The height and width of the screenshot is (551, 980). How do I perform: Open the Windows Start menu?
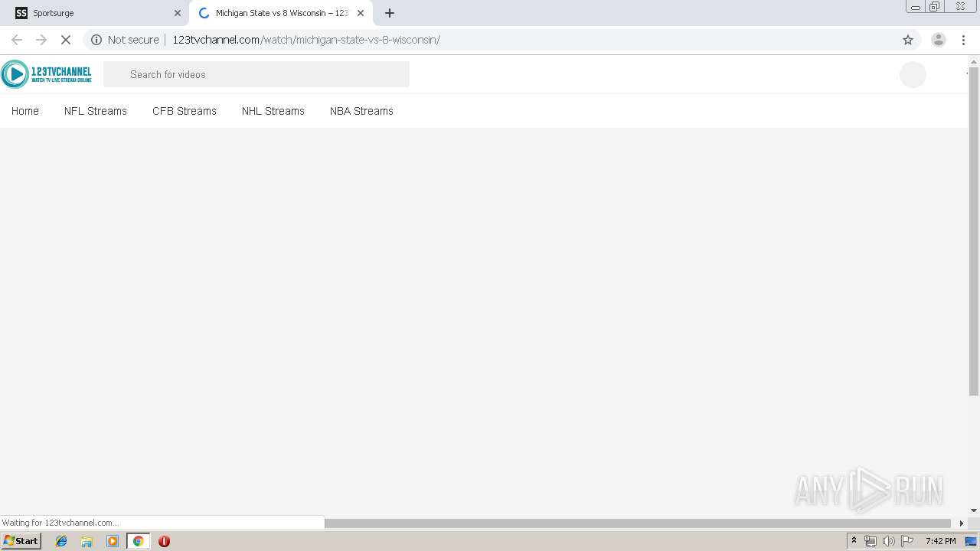point(21,541)
